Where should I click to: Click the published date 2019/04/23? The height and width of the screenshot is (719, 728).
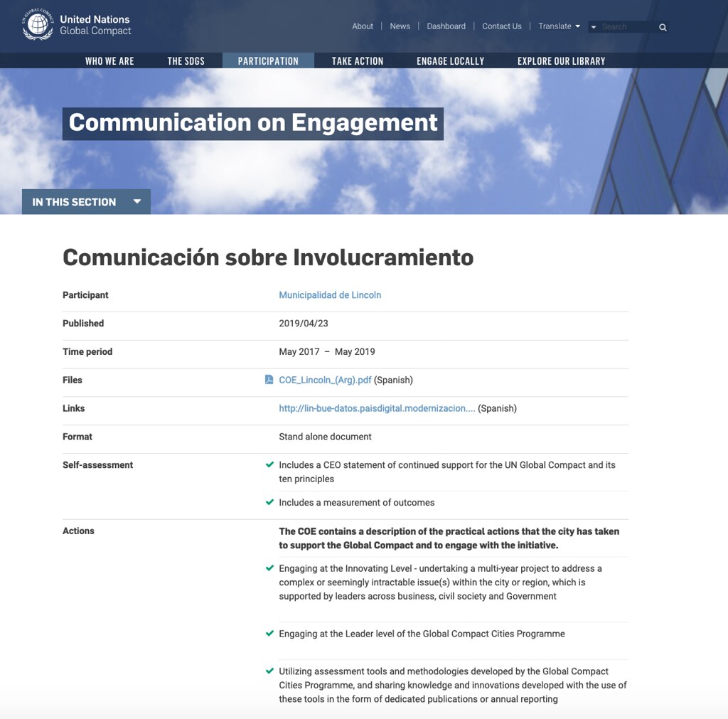point(304,324)
